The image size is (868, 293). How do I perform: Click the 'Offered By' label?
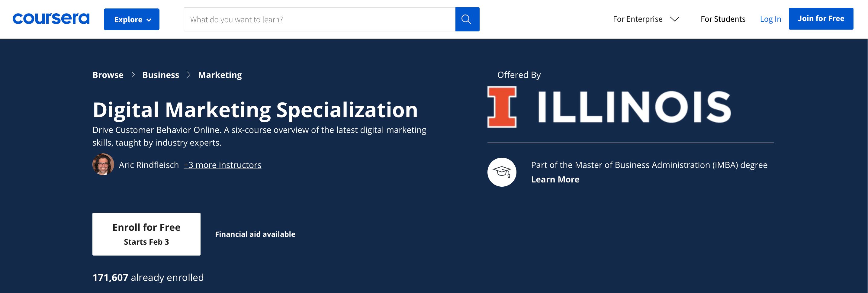[x=519, y=75]
